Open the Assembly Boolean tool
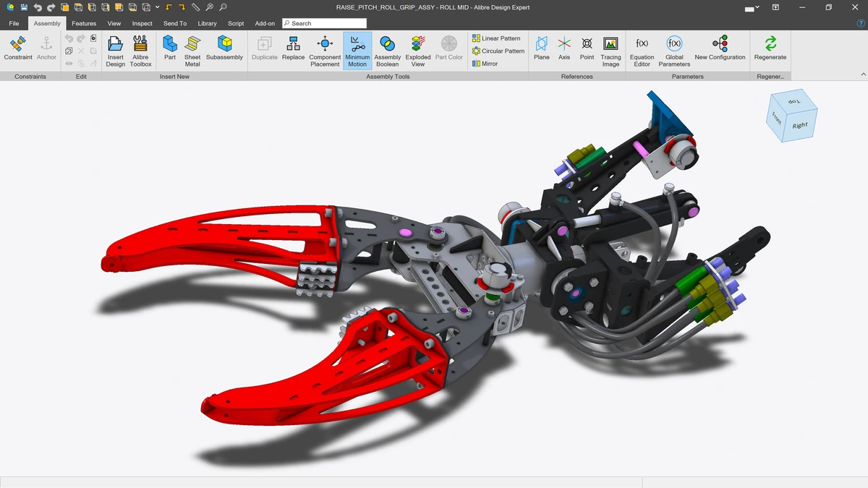 click(x=388, y=49)
